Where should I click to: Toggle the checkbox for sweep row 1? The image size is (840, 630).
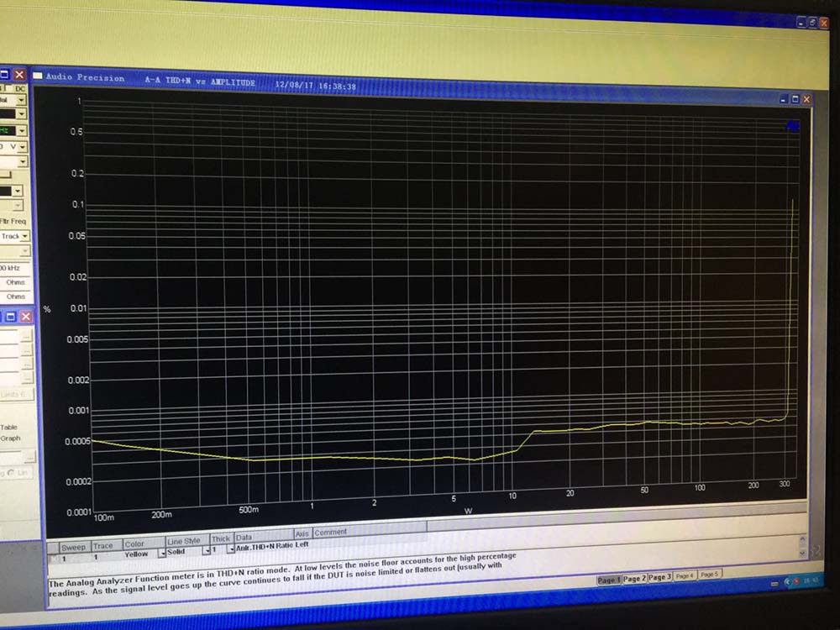point(55,559)
